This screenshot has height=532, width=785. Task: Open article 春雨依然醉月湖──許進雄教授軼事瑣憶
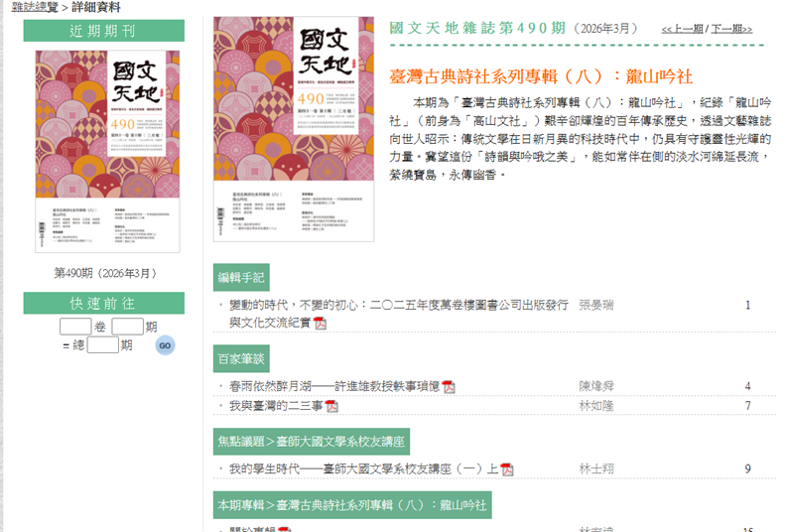tap(334, 386)
